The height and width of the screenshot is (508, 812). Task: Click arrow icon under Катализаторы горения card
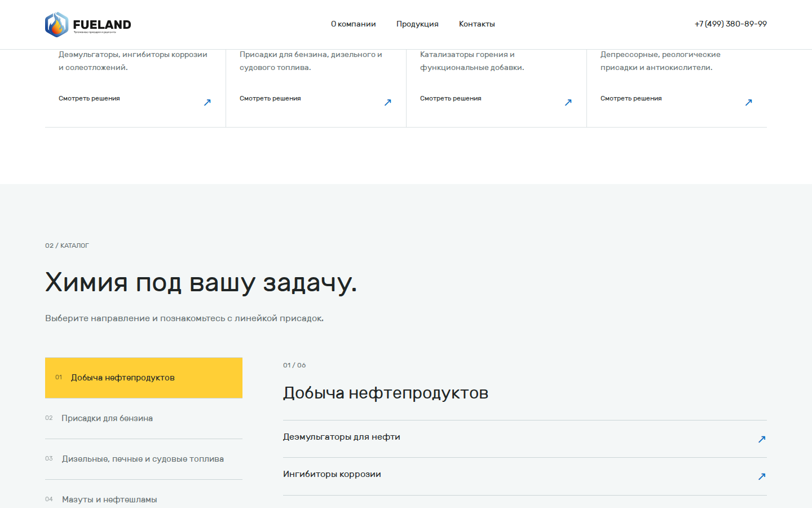click(568, 102)
